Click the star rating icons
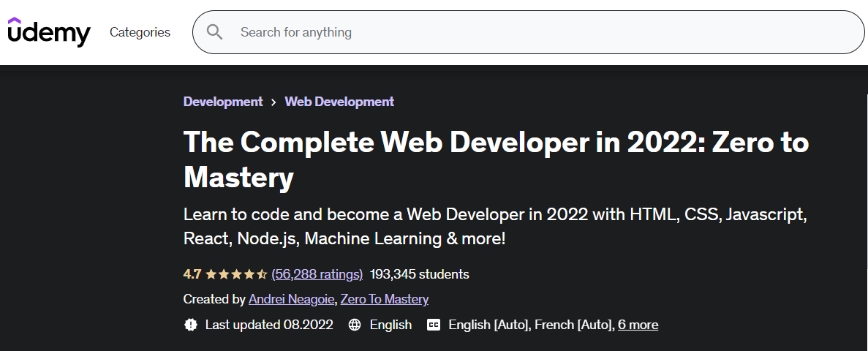The image size is (868, 351). 236,274
